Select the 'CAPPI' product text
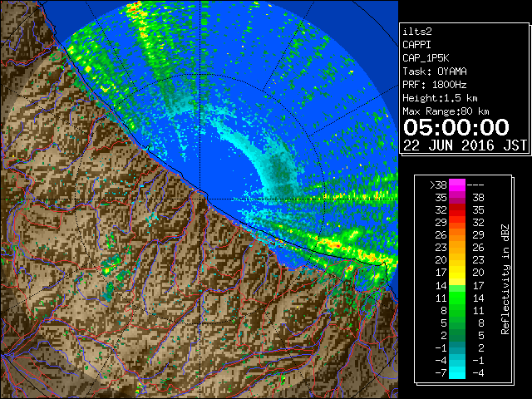 point(416,45)
